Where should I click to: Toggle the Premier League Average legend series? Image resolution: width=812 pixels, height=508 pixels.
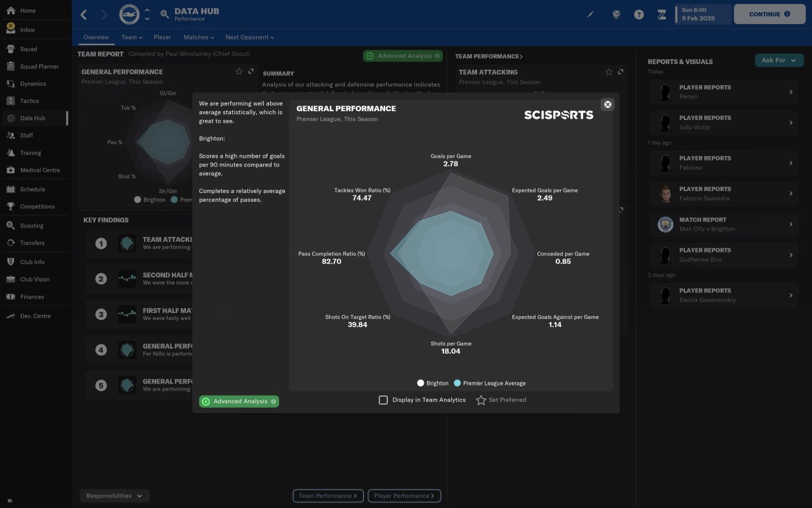[490, 383]
